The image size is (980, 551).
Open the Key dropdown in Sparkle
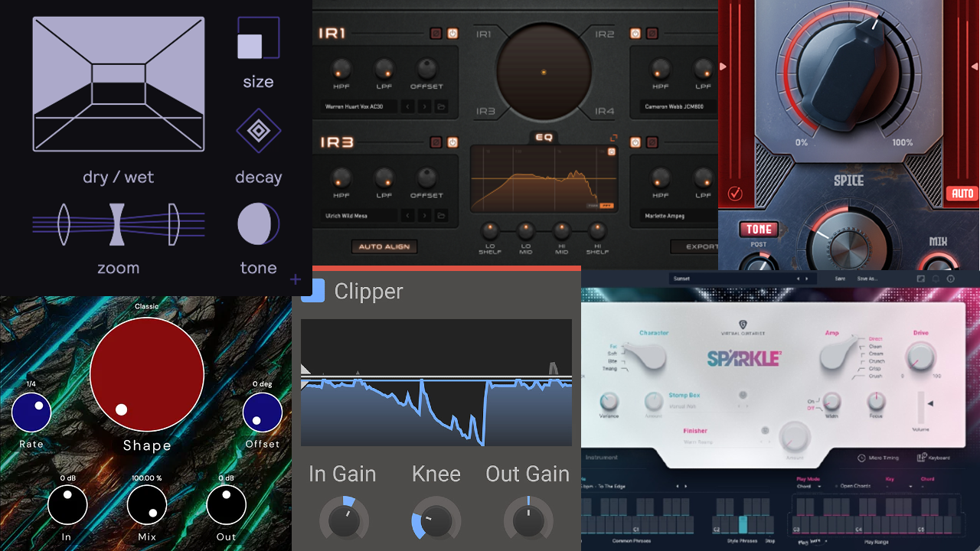[899, 487]
